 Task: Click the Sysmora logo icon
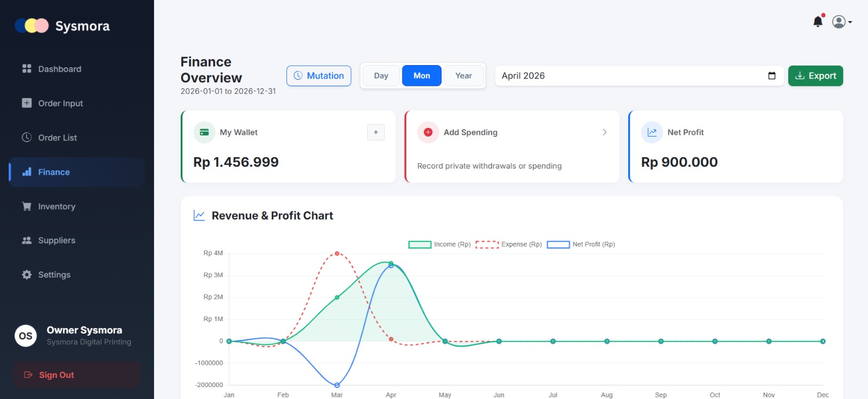pos(32,25)
